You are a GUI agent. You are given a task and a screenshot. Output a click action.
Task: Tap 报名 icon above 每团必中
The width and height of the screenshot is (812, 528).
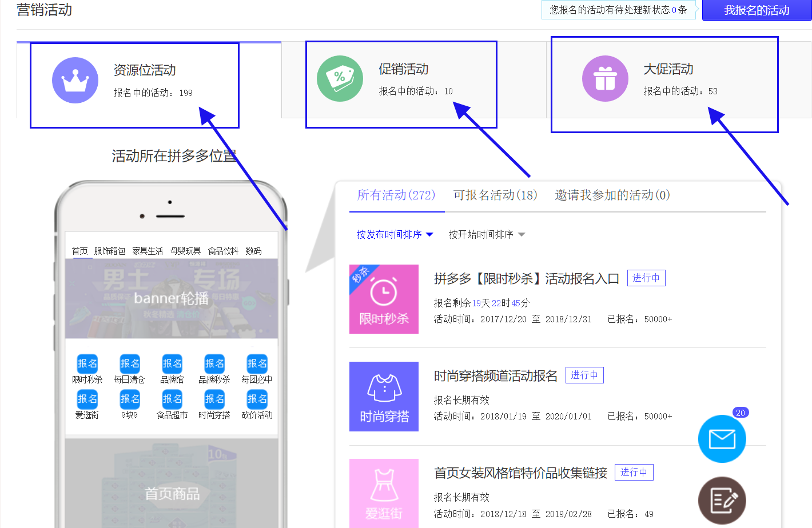click(x=257, y=364)
